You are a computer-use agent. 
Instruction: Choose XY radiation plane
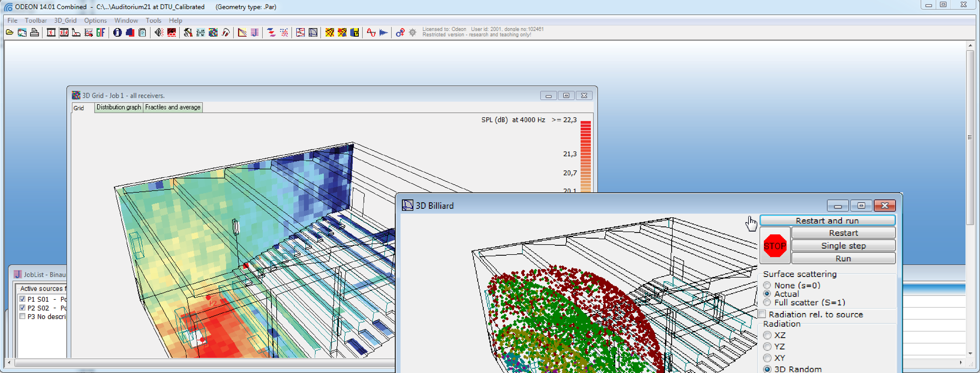[767, 358]
